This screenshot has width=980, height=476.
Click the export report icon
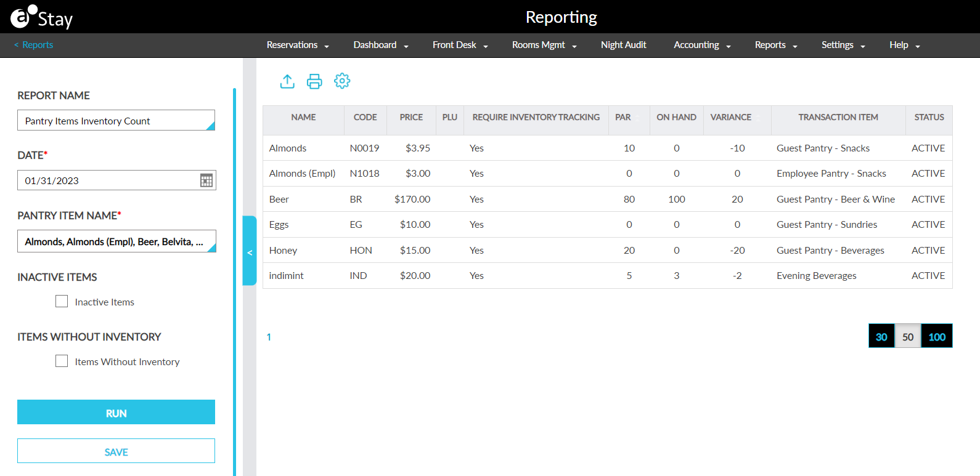(x=287, y=81)
